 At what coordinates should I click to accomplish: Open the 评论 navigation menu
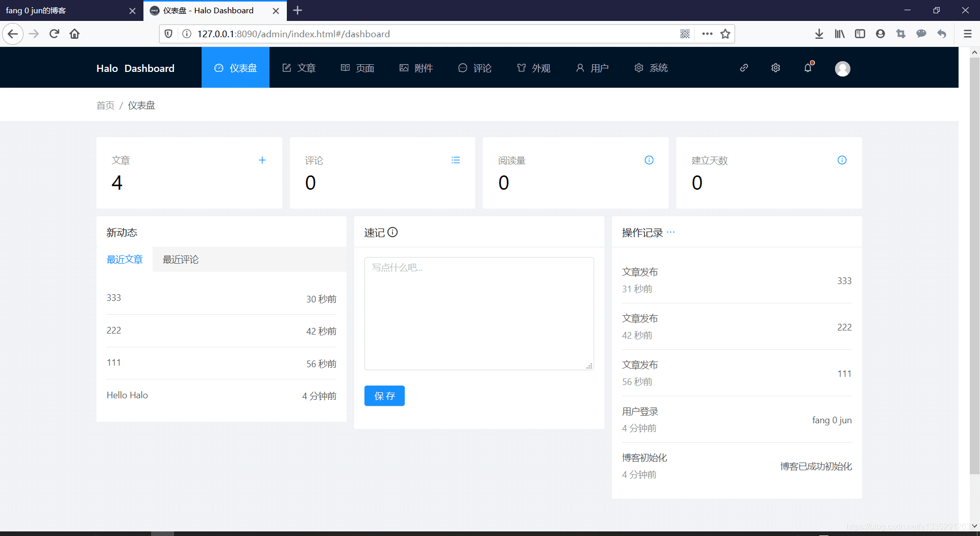pyautogui.click(x=475, y=68)
